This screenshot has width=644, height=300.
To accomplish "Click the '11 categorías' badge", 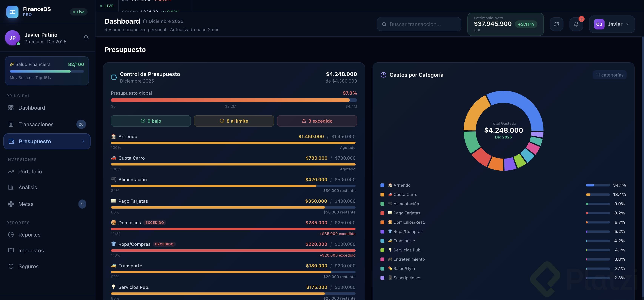I will click(609, 75).
